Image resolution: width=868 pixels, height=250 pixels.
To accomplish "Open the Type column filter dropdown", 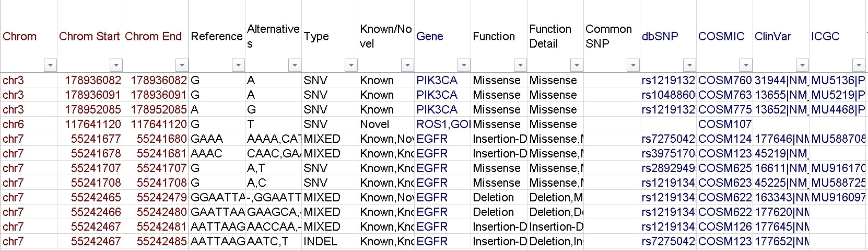I will [351, 65].
